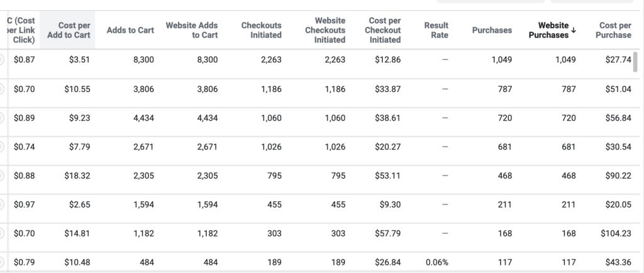Screen dimensions: 644x273
Task: Click the Website Adds to Cart header
Action: click(192, 30)
